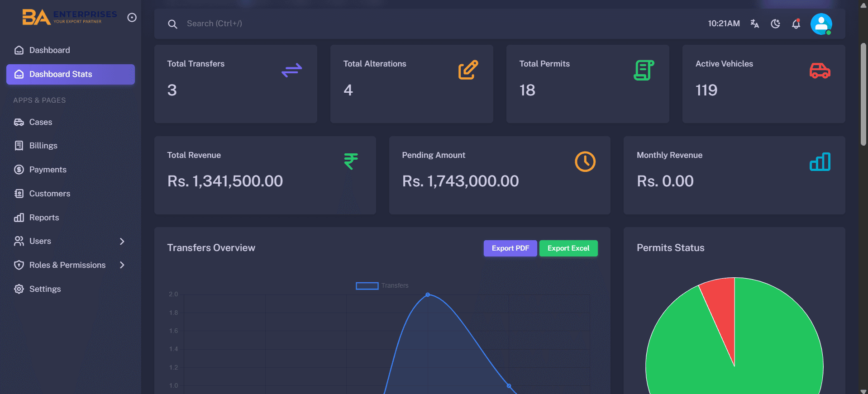Click the Rs. 1,743,000.00 pending value
The height and width of the screenshot is (394, 868).
460,181
